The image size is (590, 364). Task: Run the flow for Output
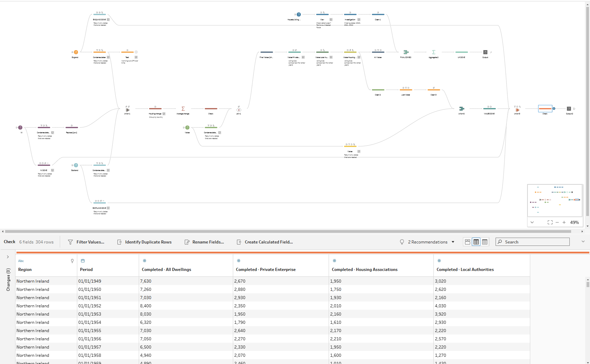[x=491, y=52]
